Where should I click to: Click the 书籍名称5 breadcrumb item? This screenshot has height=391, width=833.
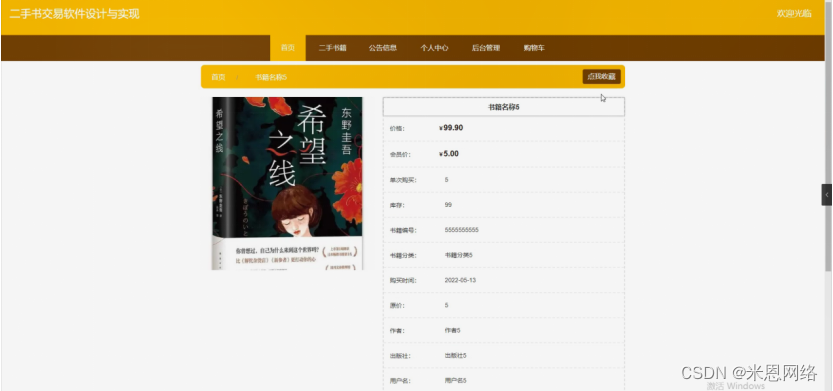271,77
